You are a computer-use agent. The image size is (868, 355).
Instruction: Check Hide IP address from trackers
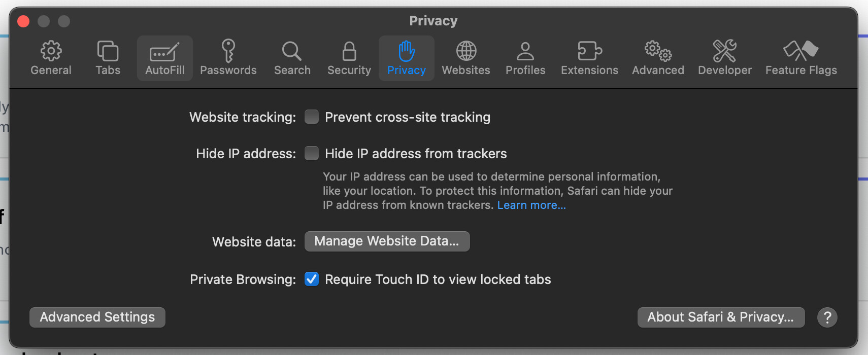pos(312,154)
